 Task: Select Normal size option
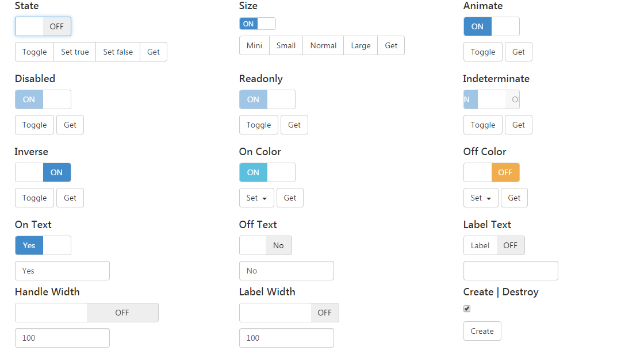(x=323, y=45)
